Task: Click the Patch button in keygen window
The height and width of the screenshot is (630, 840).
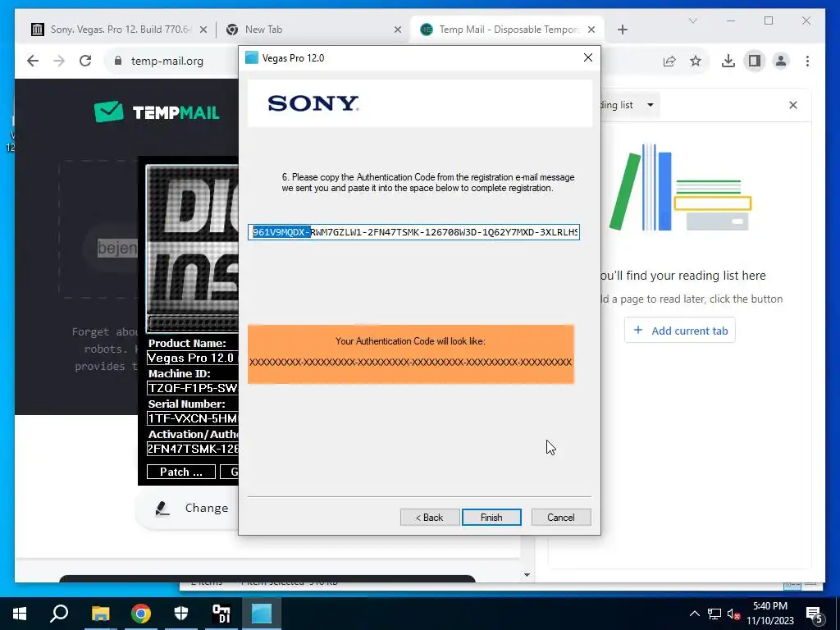Action: [181, 472]
